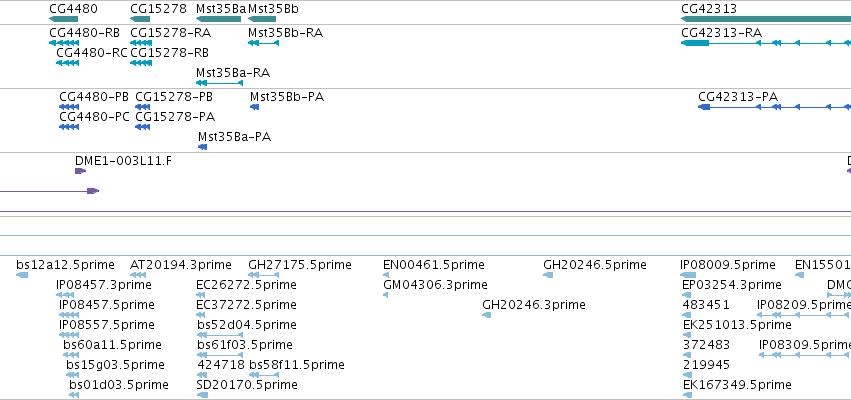The image size is (851, 400).
Task: Click the DME1-003L11.F purple feature arrow
Action: [x=80, y=171]
